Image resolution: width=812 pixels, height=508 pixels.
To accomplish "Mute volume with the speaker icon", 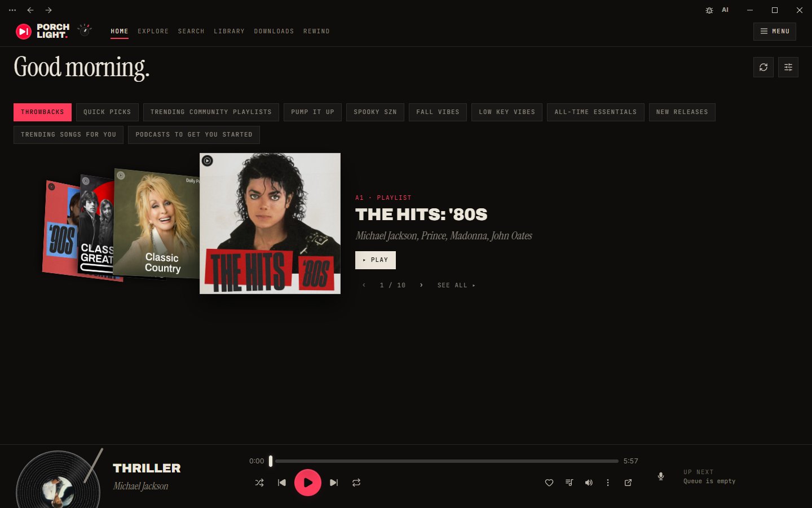I will [x=589, y=483].
